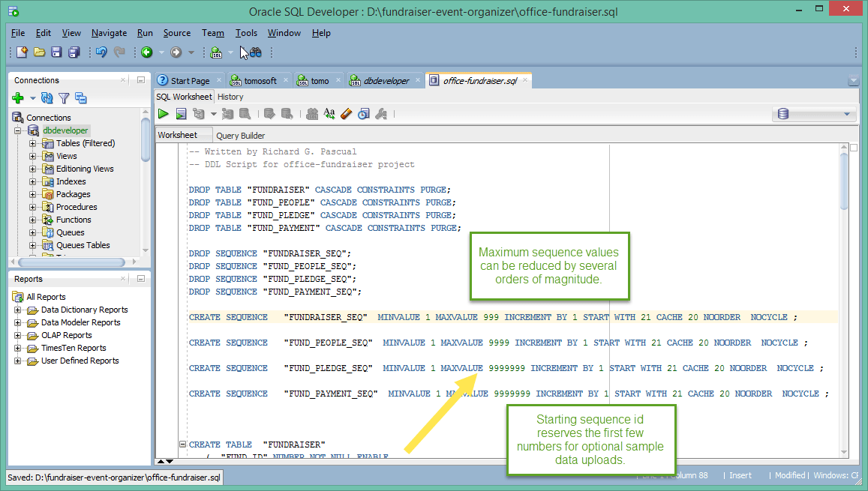
Task: Click the Unshared SQL Worksheet icon
Action: 312,114
